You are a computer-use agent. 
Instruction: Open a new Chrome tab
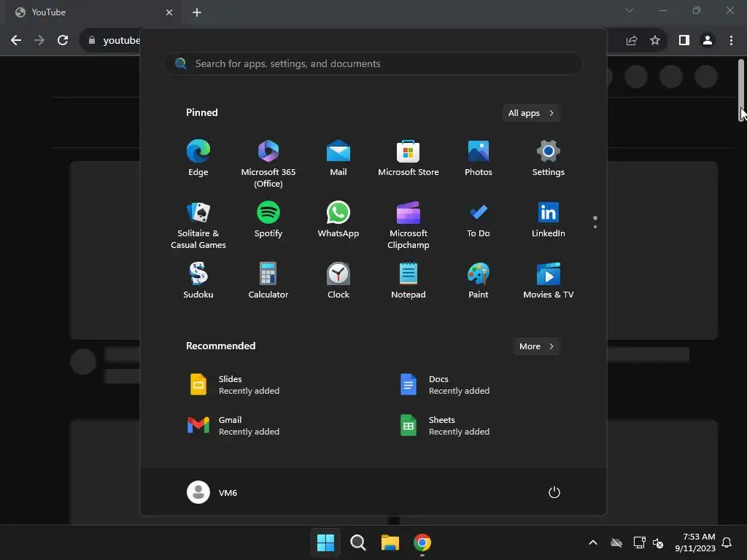197,12
